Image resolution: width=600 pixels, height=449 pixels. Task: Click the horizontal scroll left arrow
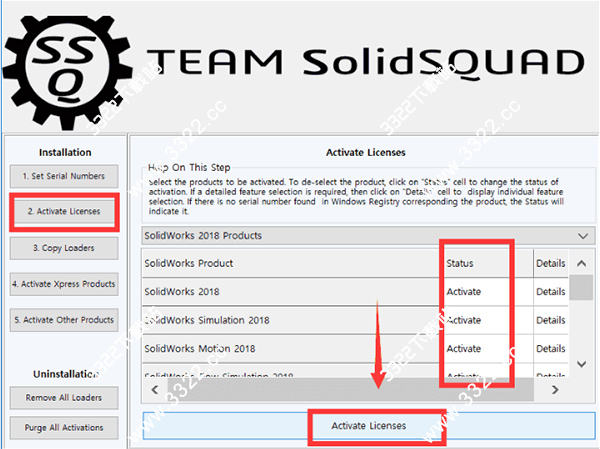(x=155, y=390)
